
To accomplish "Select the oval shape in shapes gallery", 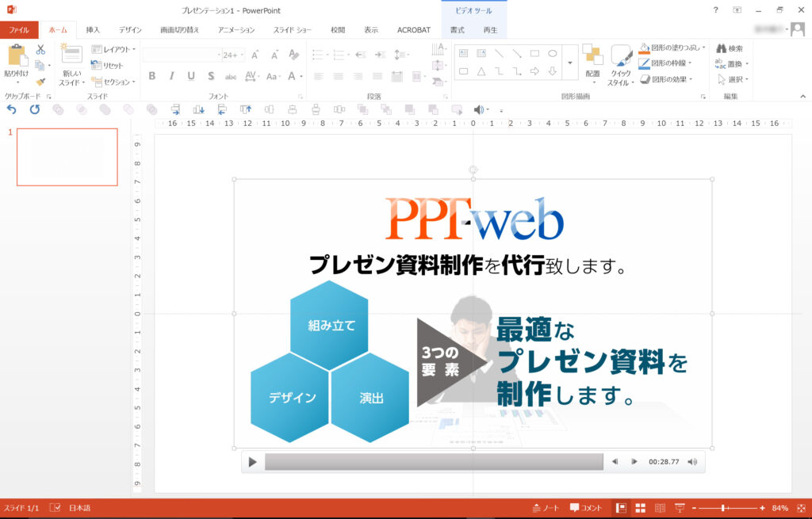I will coord(553,53).
